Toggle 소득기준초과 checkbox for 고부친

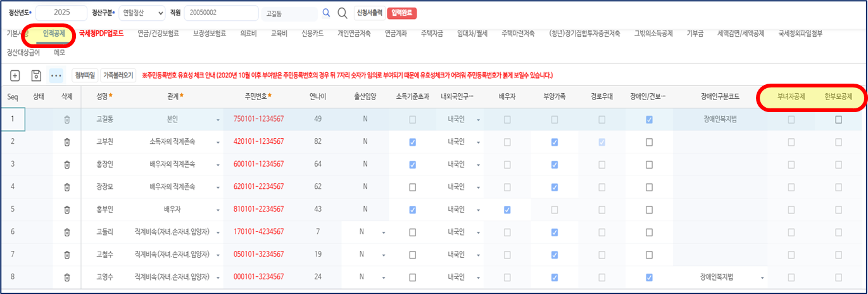413,143
